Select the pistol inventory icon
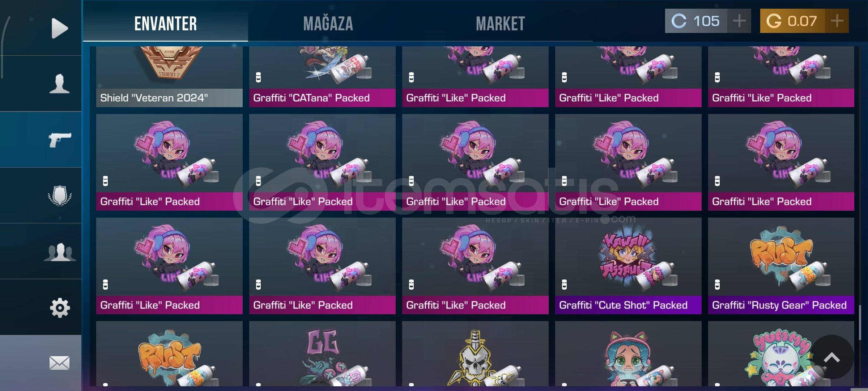This screenshot has height=391, width=868. [x=60, y=140]
